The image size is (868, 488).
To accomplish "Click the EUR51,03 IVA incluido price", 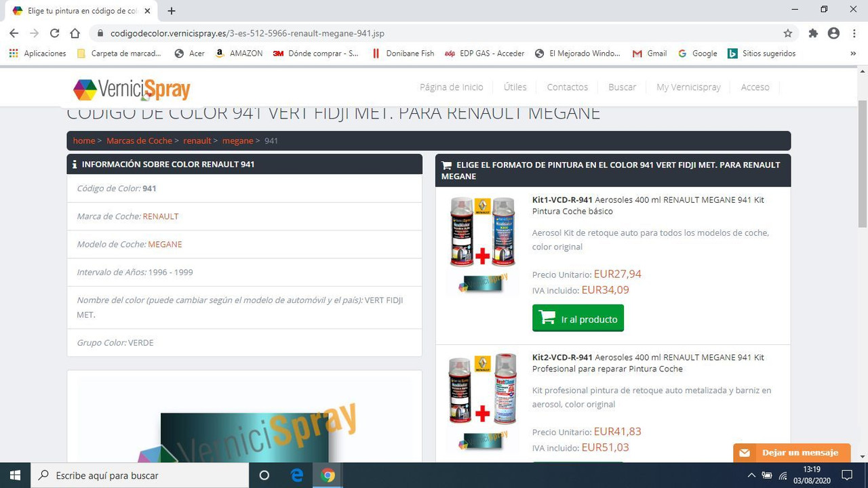I will point(605,447).
